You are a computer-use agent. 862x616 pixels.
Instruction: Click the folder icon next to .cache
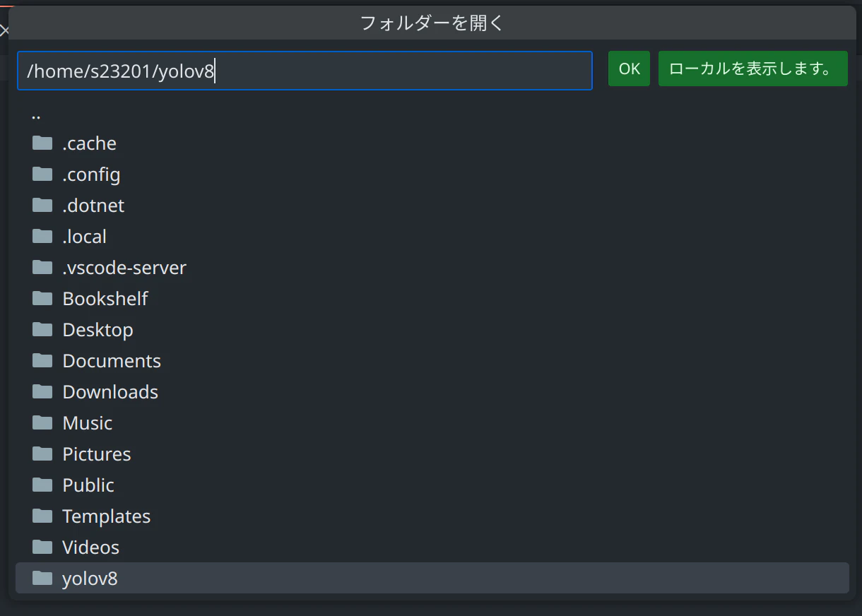[x=42, y=143]
